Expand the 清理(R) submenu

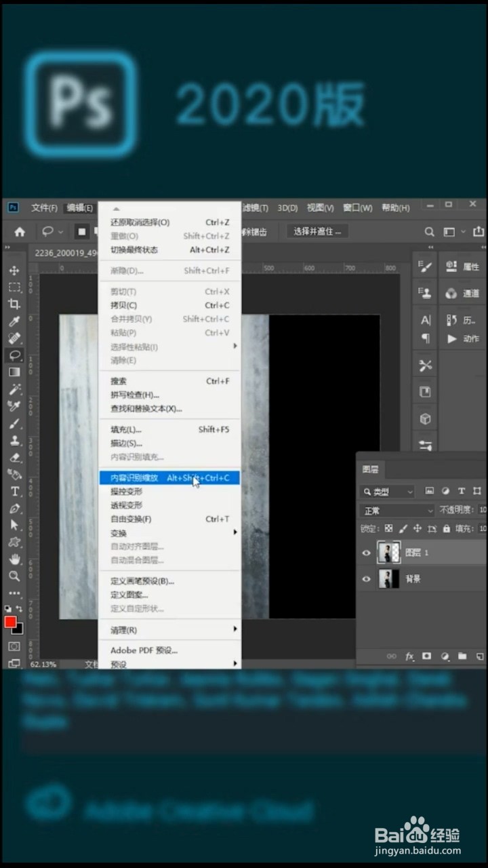tap(170, 630)
